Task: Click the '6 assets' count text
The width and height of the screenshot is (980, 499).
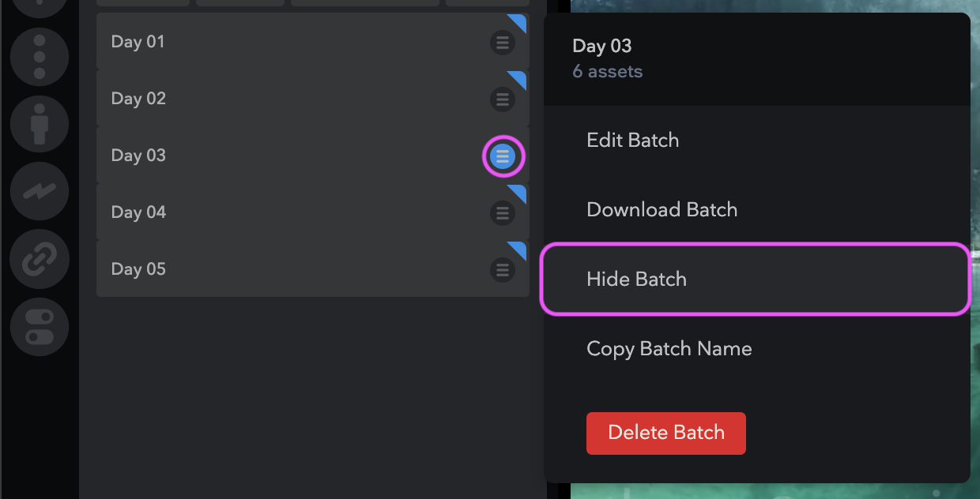Action: click(x=608, y=72)
